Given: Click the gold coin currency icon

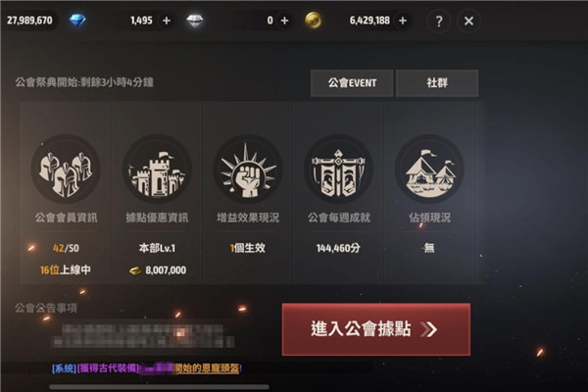Looking at the screenshot, I should click(314, 21).
